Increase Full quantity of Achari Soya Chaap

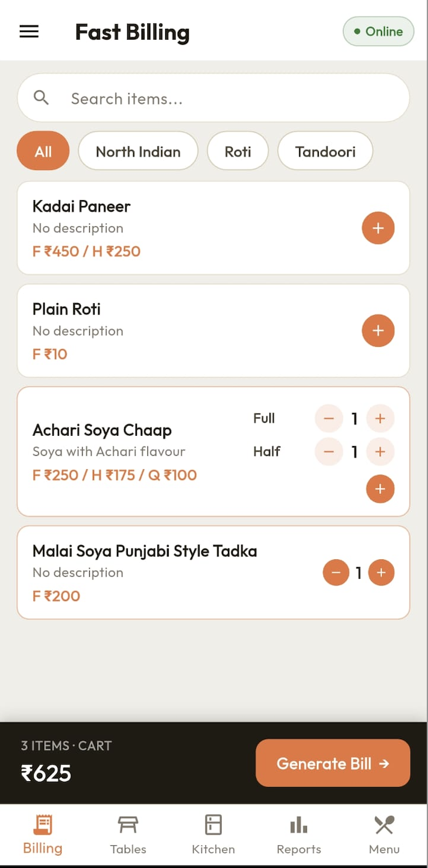[380, 418]
